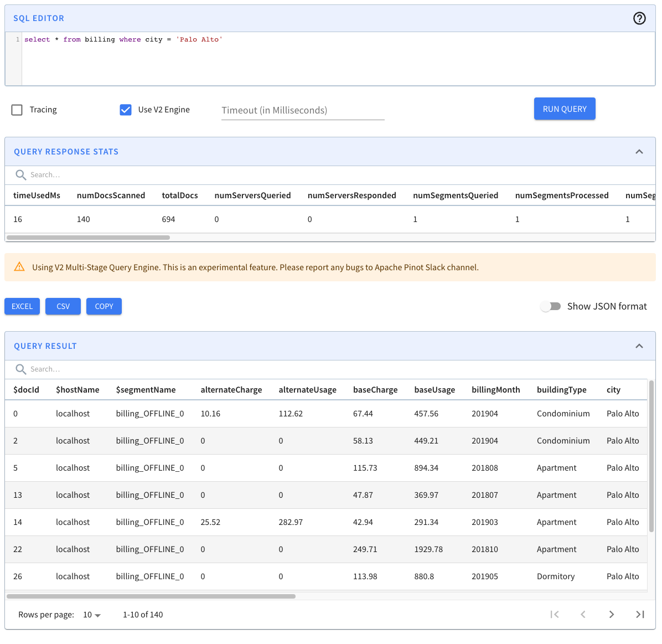Download results using the CSV button

pos(63,306)
